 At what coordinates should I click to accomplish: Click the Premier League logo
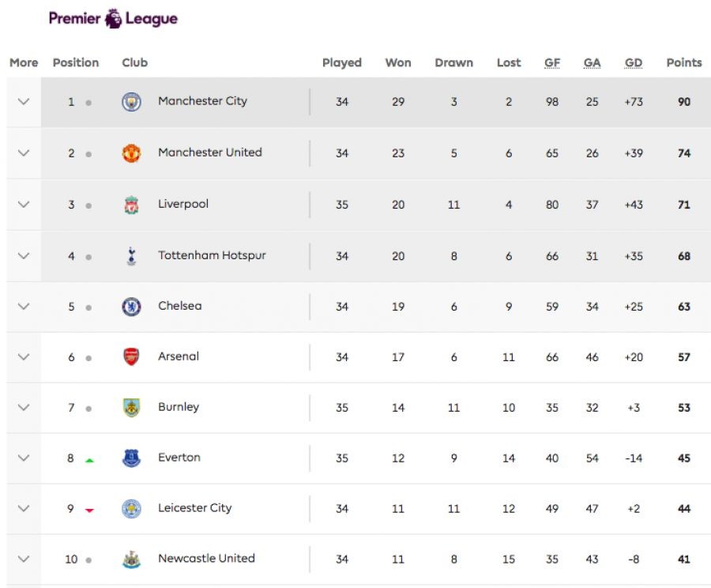pyautogui.click(x=113, y=18)
